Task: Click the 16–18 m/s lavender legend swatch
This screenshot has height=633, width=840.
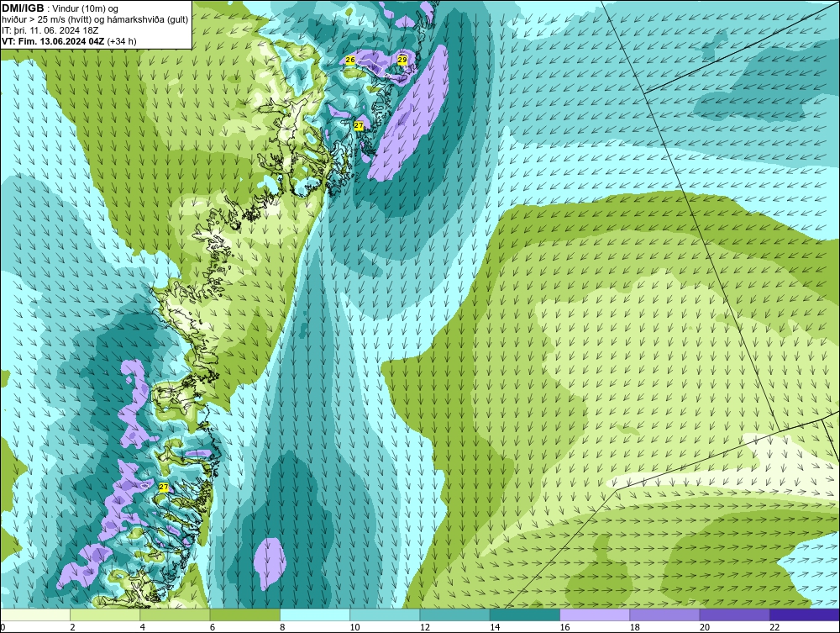Action: (595, 615)
